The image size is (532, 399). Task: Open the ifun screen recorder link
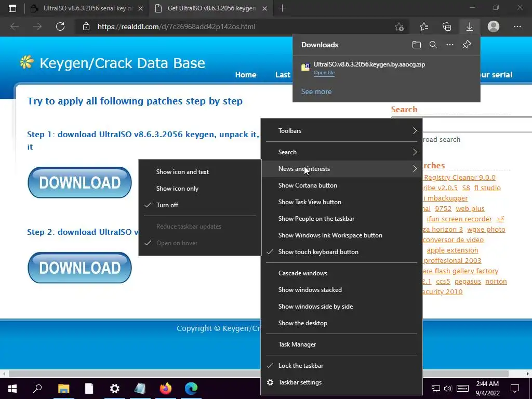point(459,219)
